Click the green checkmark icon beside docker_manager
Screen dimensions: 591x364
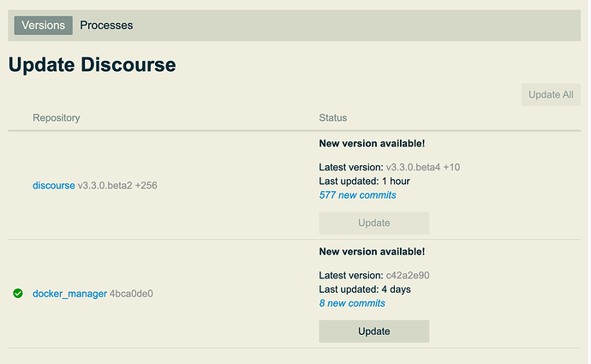18,293
